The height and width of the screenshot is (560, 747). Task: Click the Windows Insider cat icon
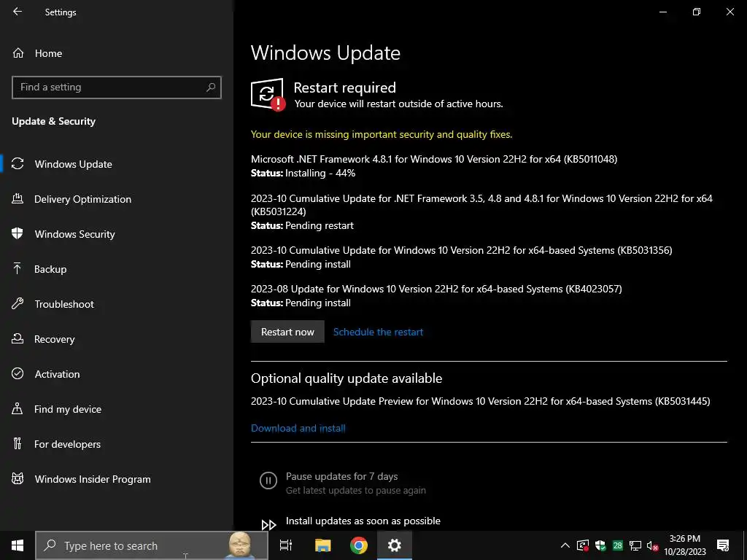click(x=18, y=478)
